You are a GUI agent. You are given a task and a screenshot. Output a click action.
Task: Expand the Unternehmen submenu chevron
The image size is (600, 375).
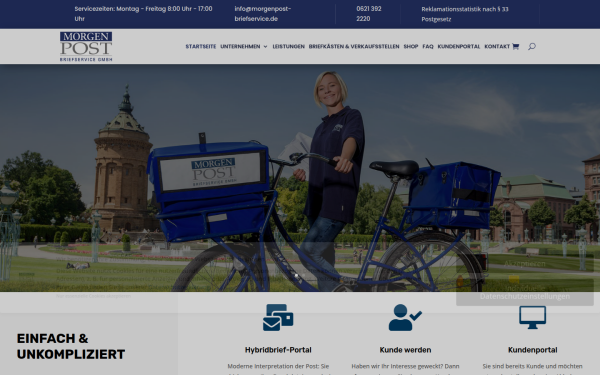[x=265, y=47]
